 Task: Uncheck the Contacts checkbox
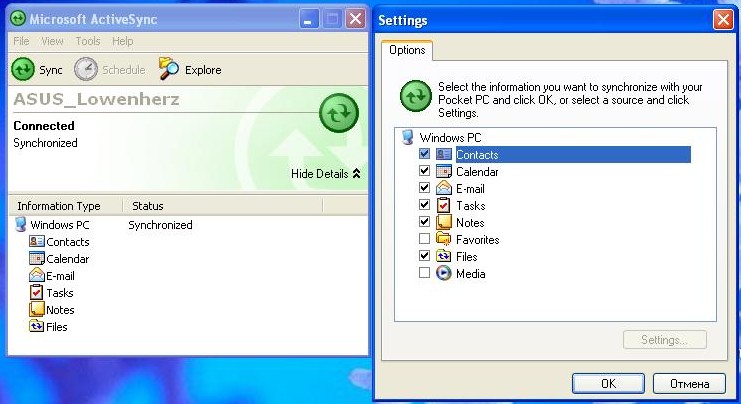pos(424,154)
